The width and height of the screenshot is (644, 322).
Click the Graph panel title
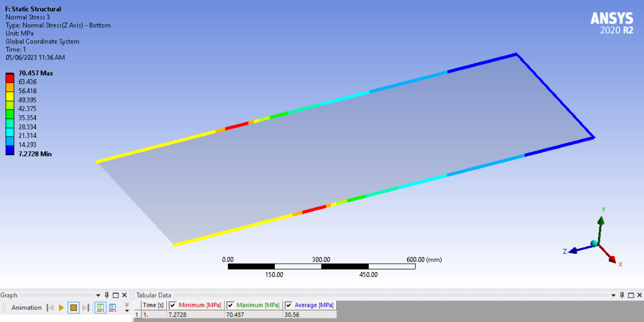[9, 295]
